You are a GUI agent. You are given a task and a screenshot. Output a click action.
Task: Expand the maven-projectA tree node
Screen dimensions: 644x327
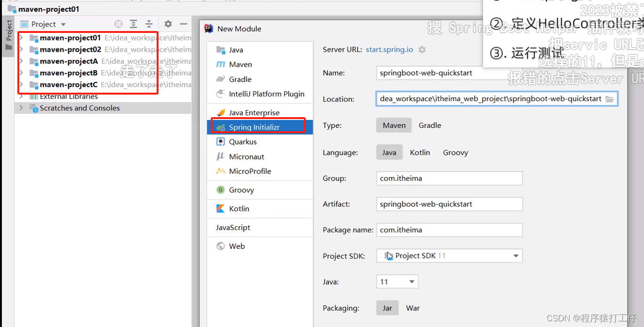click(21, 61)
